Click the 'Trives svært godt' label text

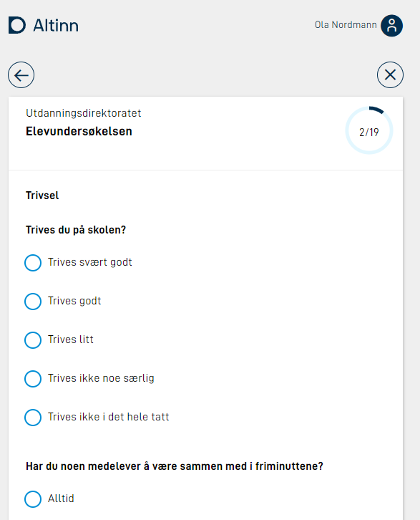(x=89, y=262)
